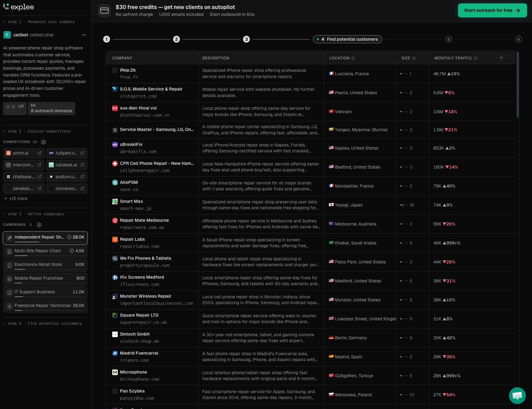Open zendesk external link icon
Viewport: 532px width, 409px height.
point(39,188)
